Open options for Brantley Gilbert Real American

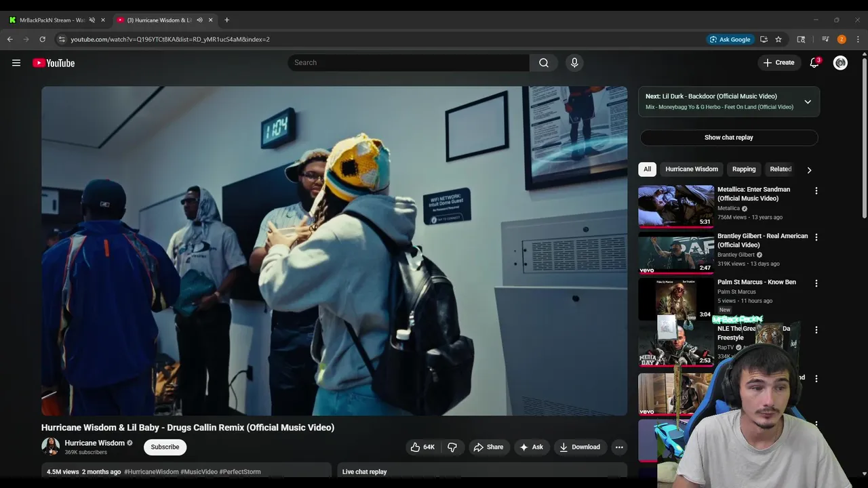point(816,237)
